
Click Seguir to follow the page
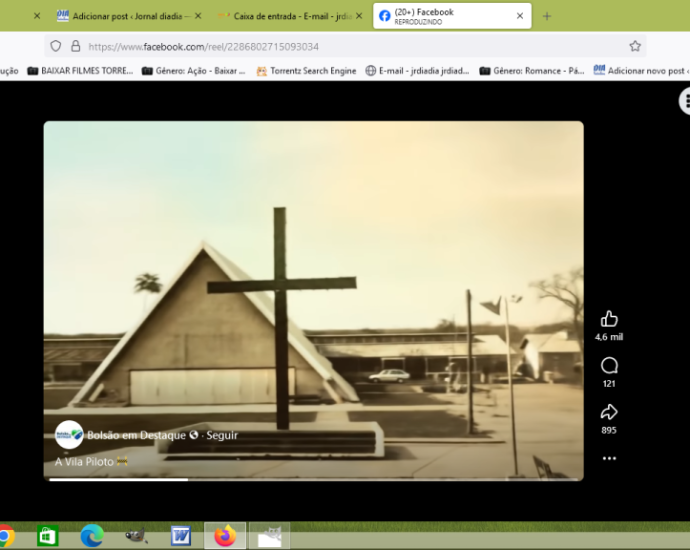point(222,436)
